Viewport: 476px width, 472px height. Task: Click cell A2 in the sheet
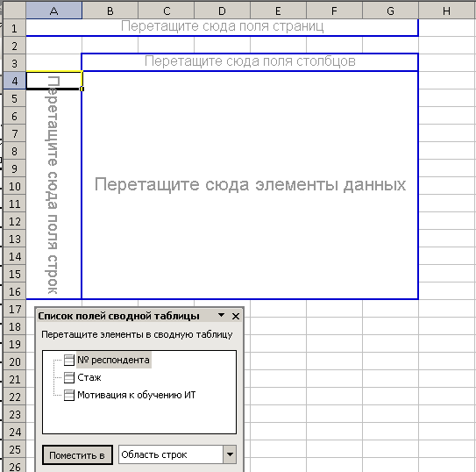tap(53, 46)
